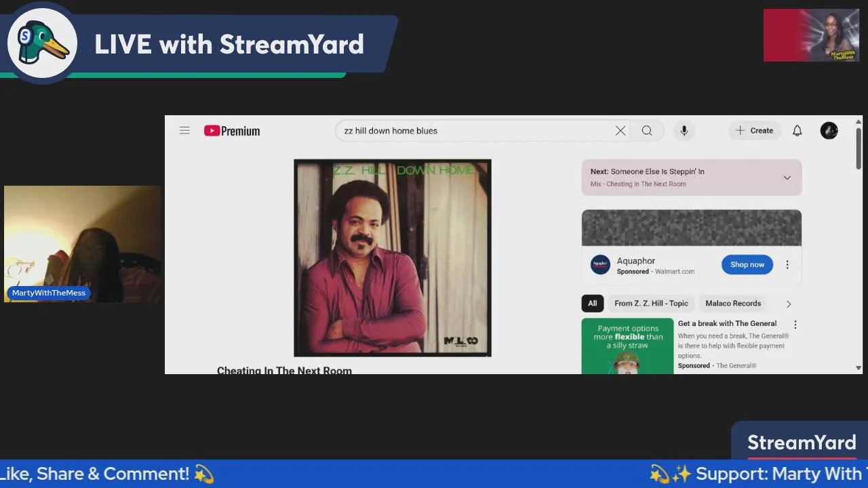Click the Support: Marty With ticker text
The height and width of the screenshot is (488, 868).
pyautogui.click(x=758, y=474)
